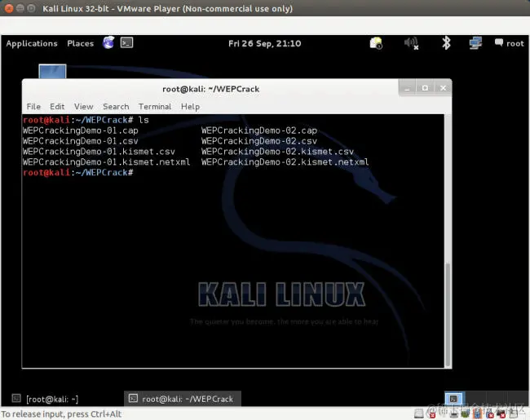This screenshot has height=420, width=530.
Task: Click the empty root@kali prompt line
Action: (78, 173)
